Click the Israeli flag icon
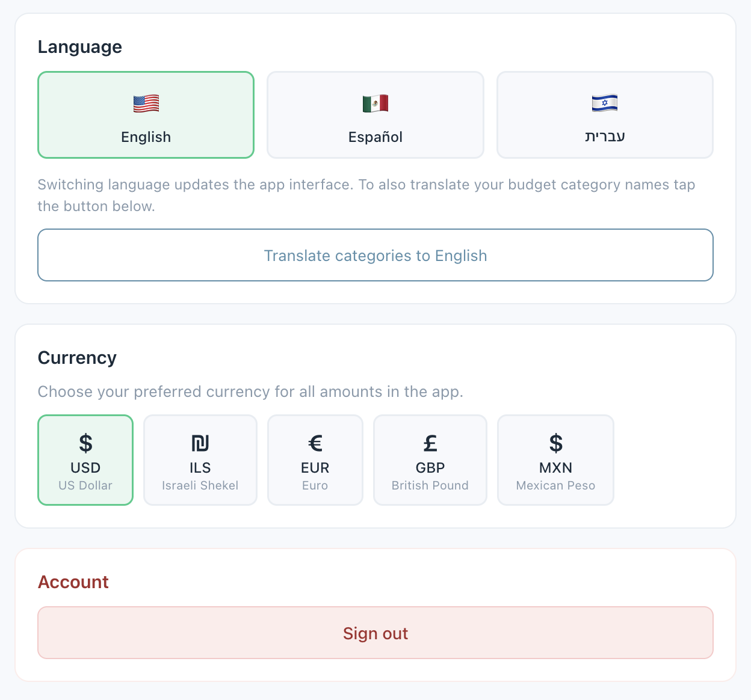 point(605,103)
